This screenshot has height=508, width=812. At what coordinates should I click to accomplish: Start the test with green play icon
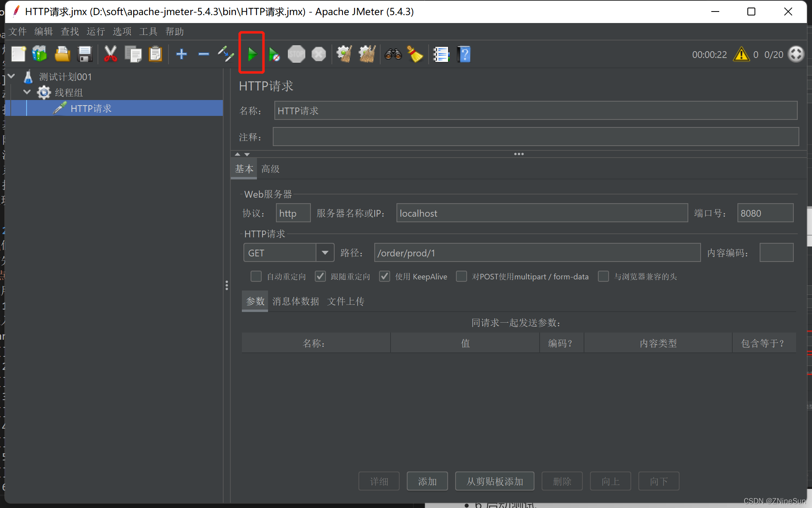tap(252, 54)
